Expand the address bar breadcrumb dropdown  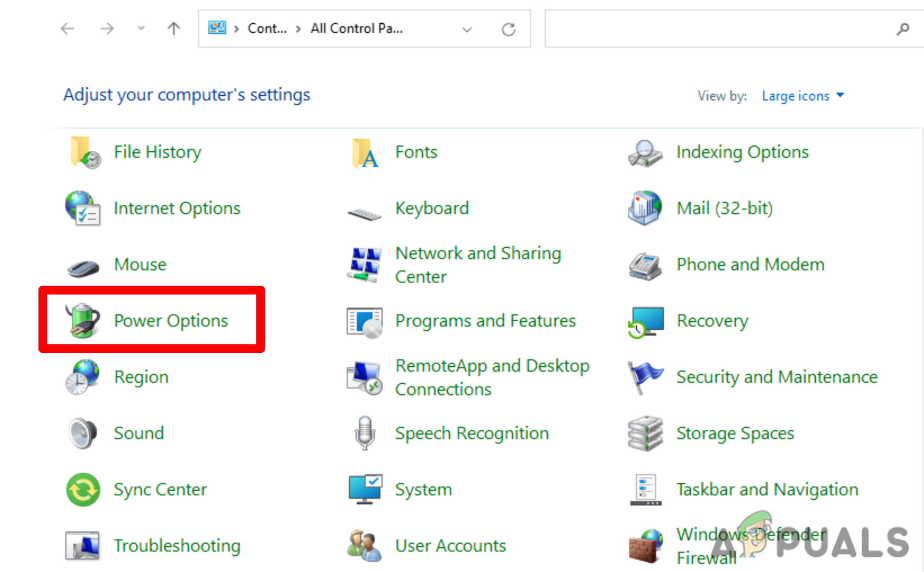click(x=467, y=28)
